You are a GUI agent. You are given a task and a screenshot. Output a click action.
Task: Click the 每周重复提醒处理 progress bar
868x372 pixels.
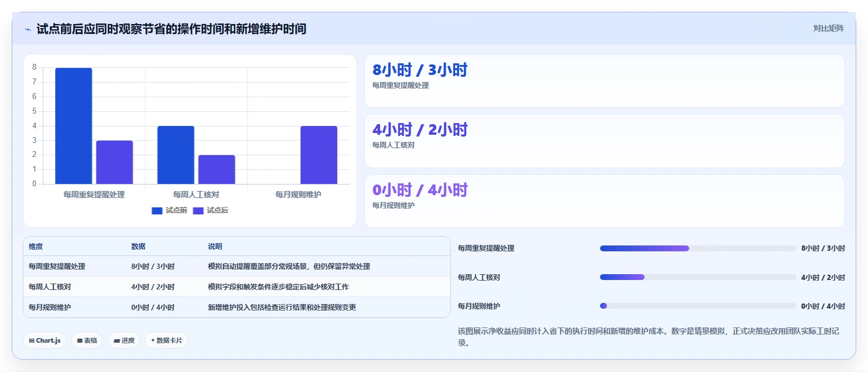[x=698, y=248]
